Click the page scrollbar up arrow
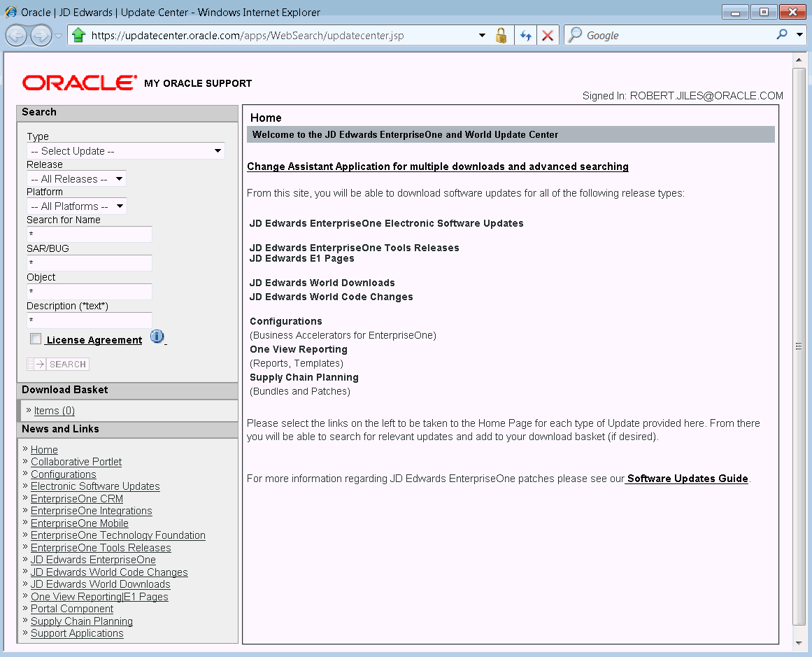Viewport: 812px width, 657px height. pyautogui.click(x=799, y=59)
